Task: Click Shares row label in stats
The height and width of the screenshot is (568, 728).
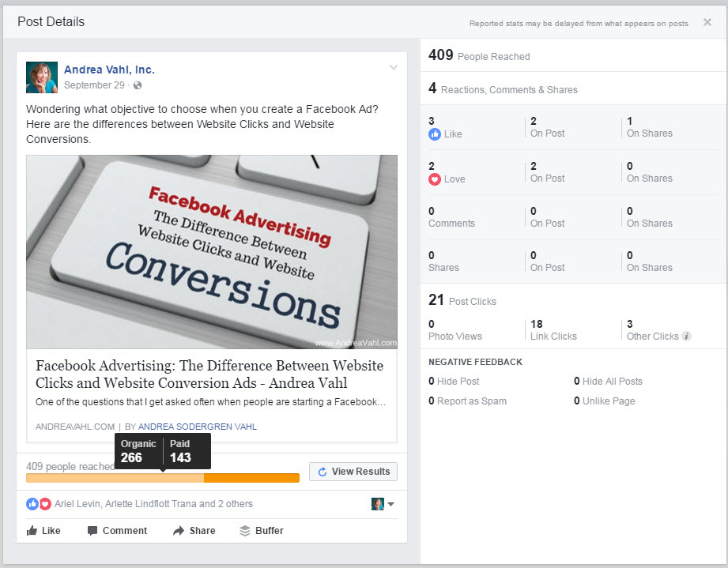Action: [443, 268]
